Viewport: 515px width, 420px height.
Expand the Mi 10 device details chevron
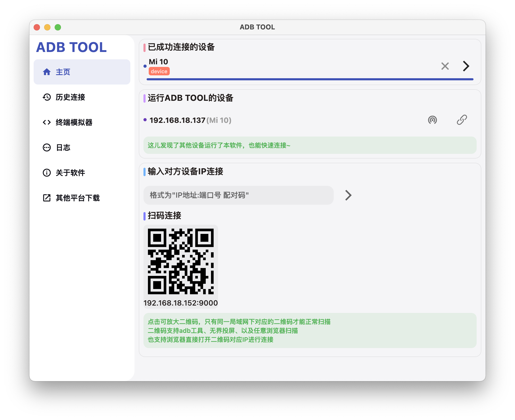click(x=466, y=66)
